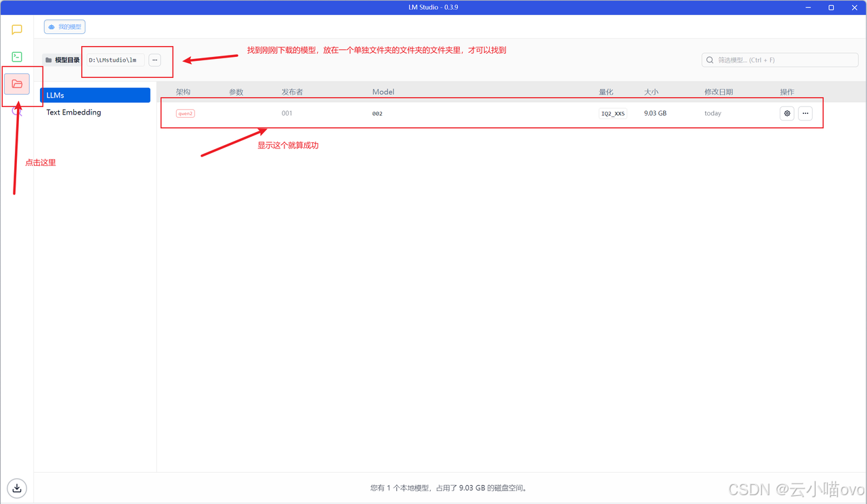Image resolution: width=867 pixels, height=504 pixels.
Task: Click publisher 001 in the model row
Action: 287,114
